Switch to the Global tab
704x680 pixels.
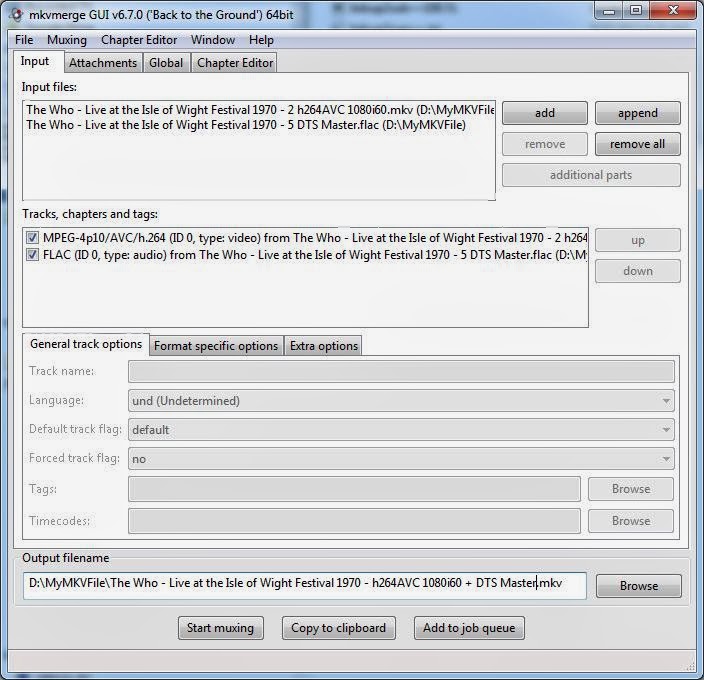point(166,63)
